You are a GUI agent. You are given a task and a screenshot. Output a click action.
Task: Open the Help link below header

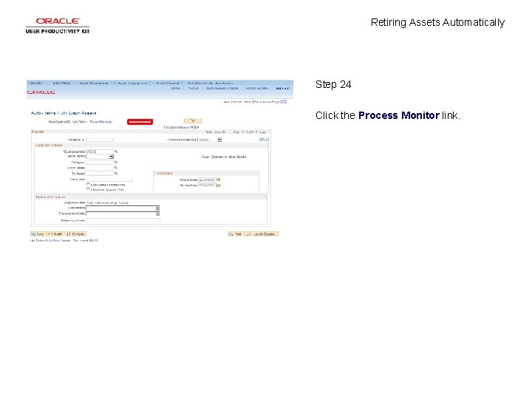[248, 102]
